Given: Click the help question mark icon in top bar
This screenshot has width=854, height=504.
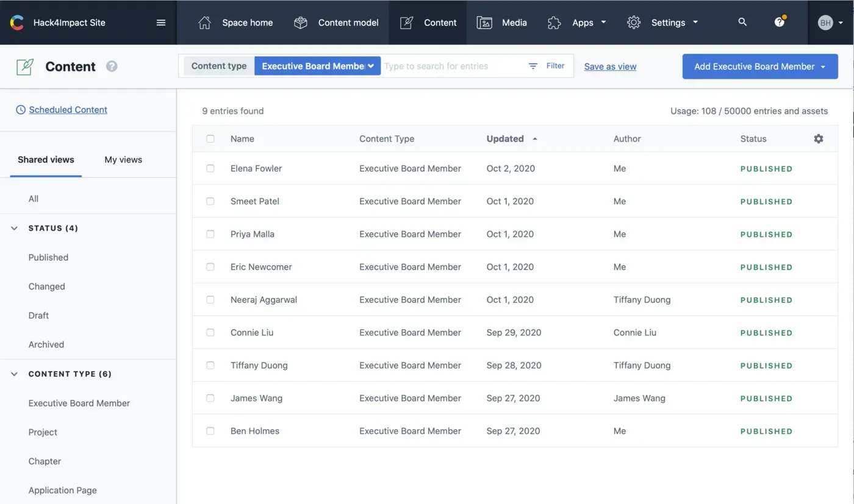Looking at the screenshot, I should coord(780,22).
